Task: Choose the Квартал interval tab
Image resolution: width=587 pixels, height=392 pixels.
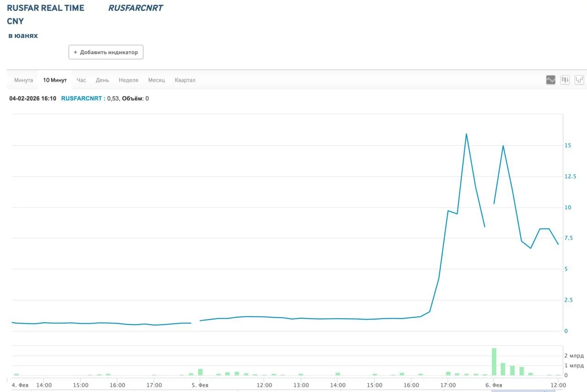Action: (x=185, y=80)
